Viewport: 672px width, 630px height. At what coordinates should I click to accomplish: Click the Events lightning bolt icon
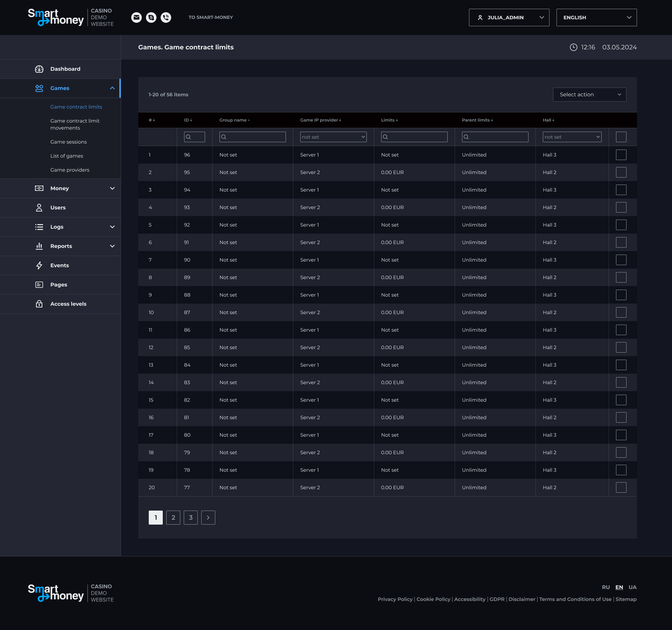(x=39, y=265)
